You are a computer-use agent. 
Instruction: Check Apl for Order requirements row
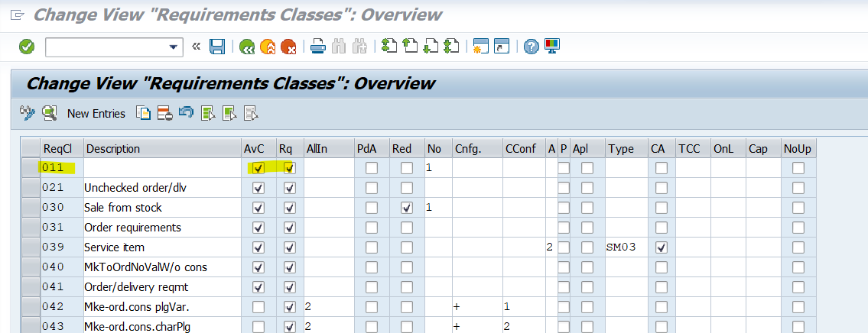(x=587, y=228)
